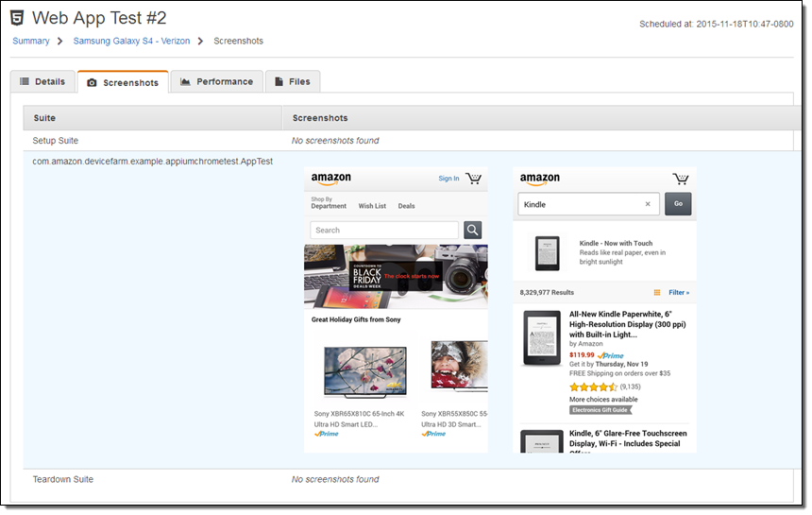Open the Files tab
Image resolution: width=812 pixels, height=515 pixels.
(x=292, y=82)
